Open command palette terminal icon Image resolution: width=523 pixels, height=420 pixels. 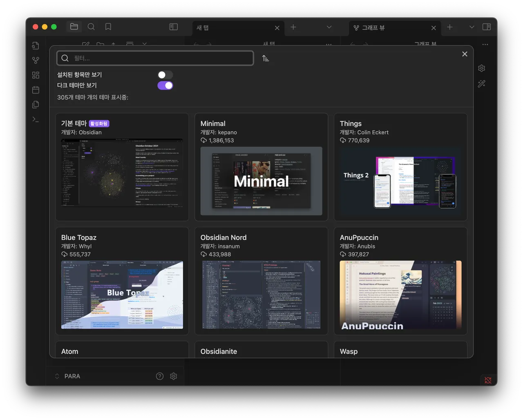(36, 119)
